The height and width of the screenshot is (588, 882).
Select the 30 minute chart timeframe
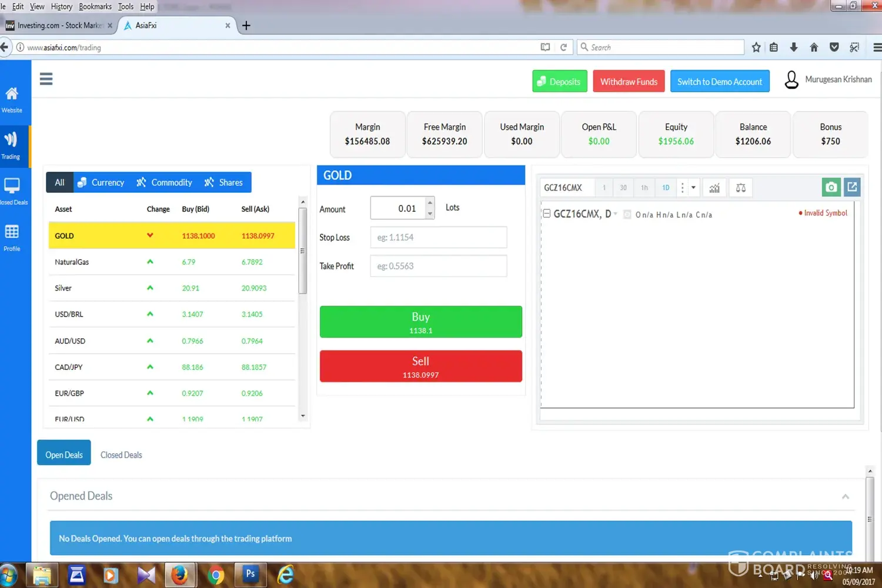coord(623,188)
